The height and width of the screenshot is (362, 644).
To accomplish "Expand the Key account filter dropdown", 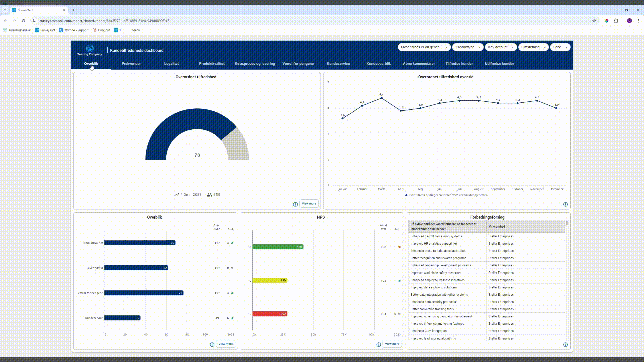I will click(x=501, y=47).
